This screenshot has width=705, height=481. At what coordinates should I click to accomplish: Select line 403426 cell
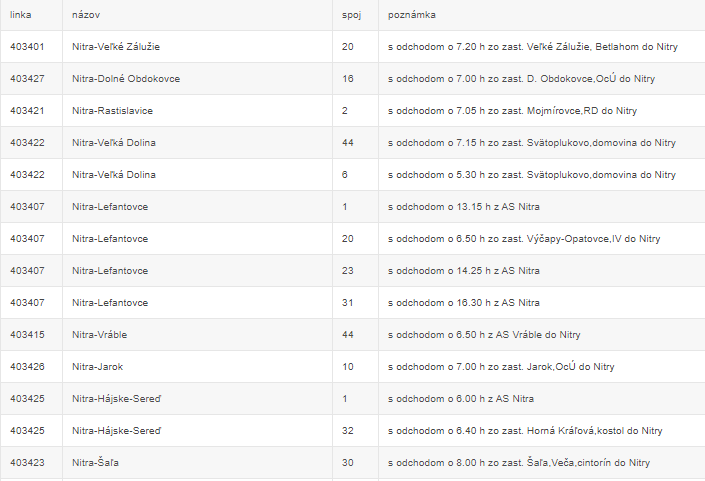27,366
